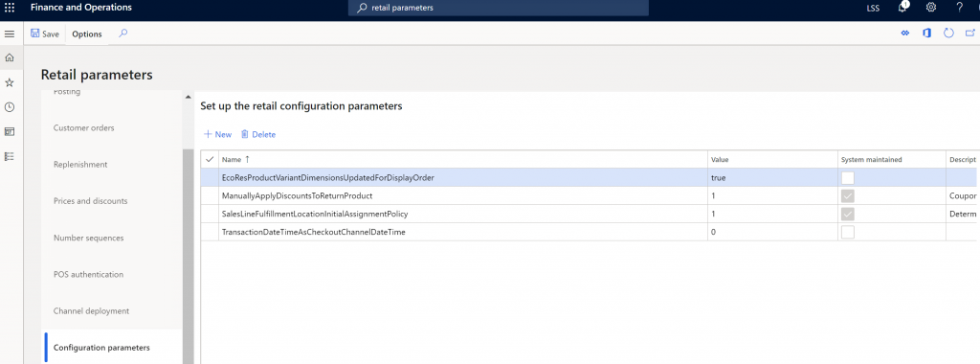Toggle System maintained for ManuallyApplyDiscountsToReturnProduct
Viewport: 980px width, 364px height.
(x=848, y=195)
